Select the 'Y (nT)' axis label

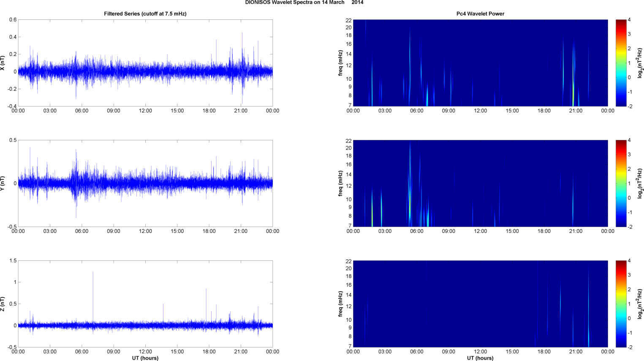click(x=3, y=183)
